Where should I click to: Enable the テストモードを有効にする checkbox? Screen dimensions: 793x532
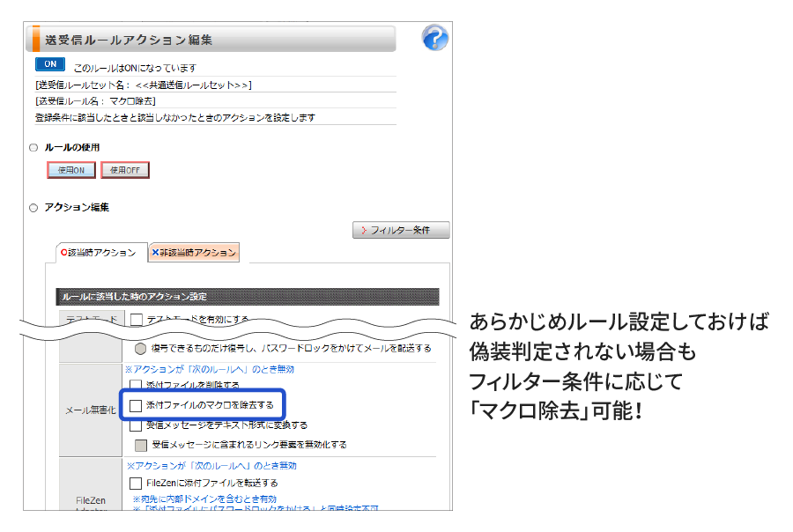point(137,320)
